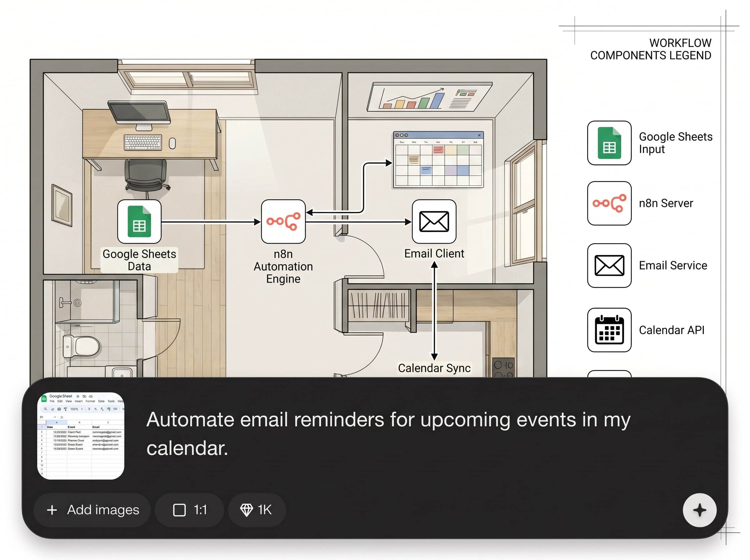Click the "Calendar API" legend text
The image size is (750, 560).
(x=671, y=330)
